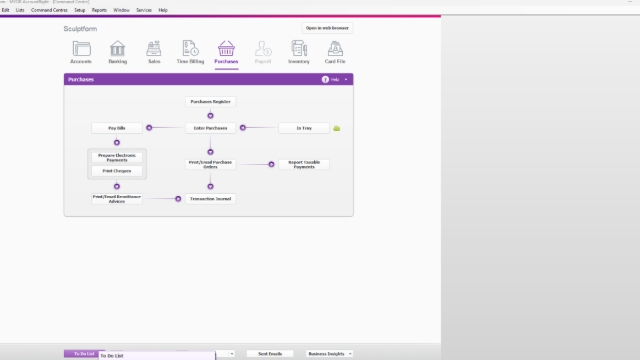Open the Purchases Register
640x360 pixels.
click(211, 102)
